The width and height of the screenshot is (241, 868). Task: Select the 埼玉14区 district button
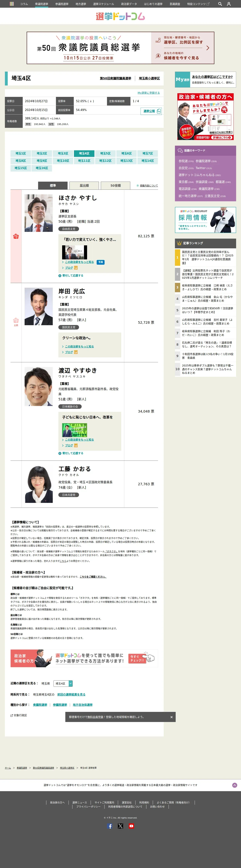[148, 161]
